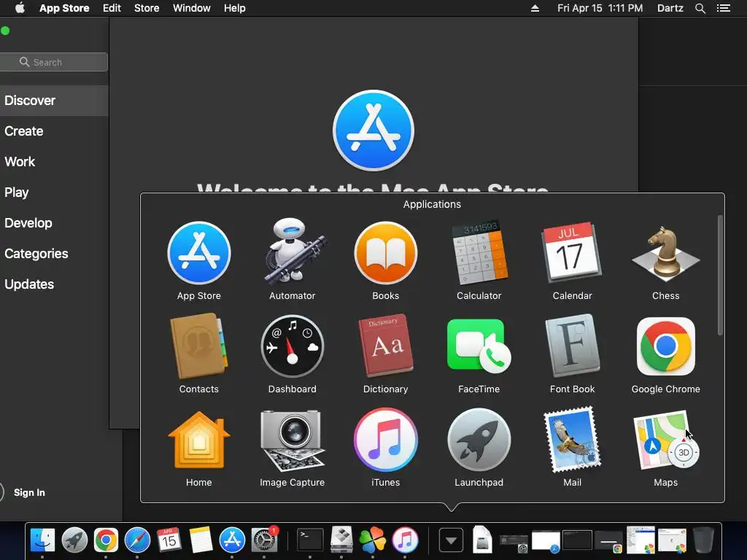Click the eject icon in menu bar
The image size is (747, 560).
pyautogui.click(x=535, y=8)
